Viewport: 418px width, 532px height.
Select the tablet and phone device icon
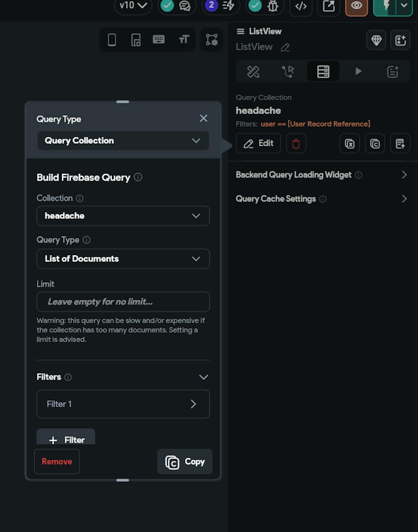click(136, 40)
